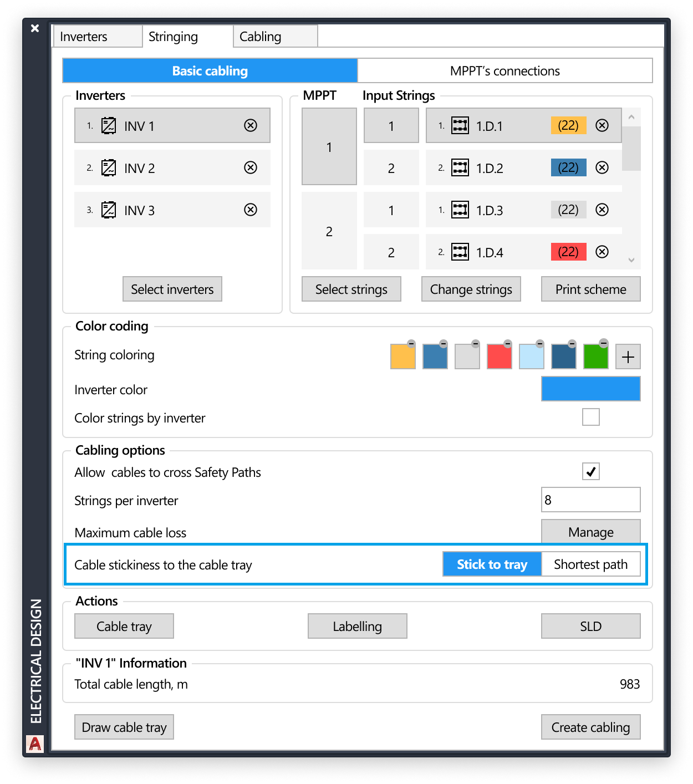Remove string 1.D.4 from input strings
693x784 pixels.
tap(602, 252)
